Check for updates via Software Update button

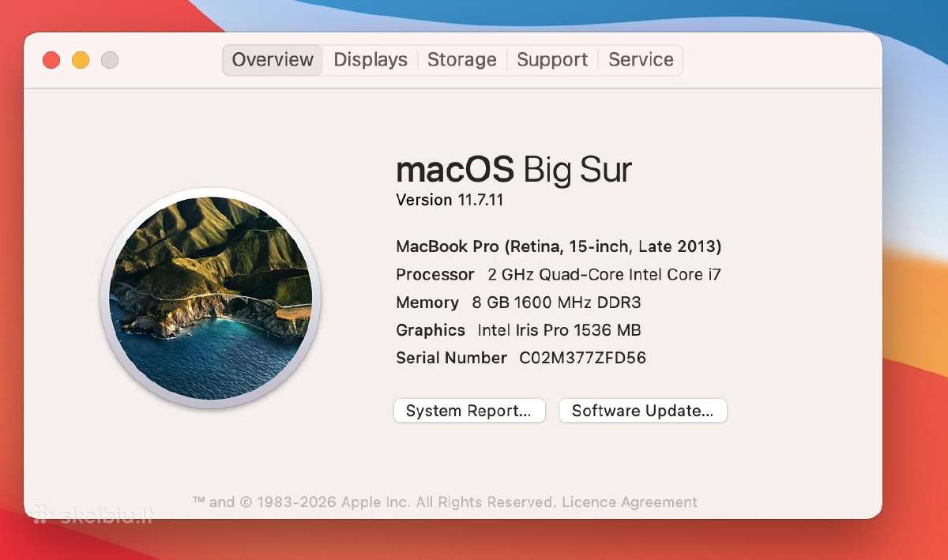click(643, 411)
